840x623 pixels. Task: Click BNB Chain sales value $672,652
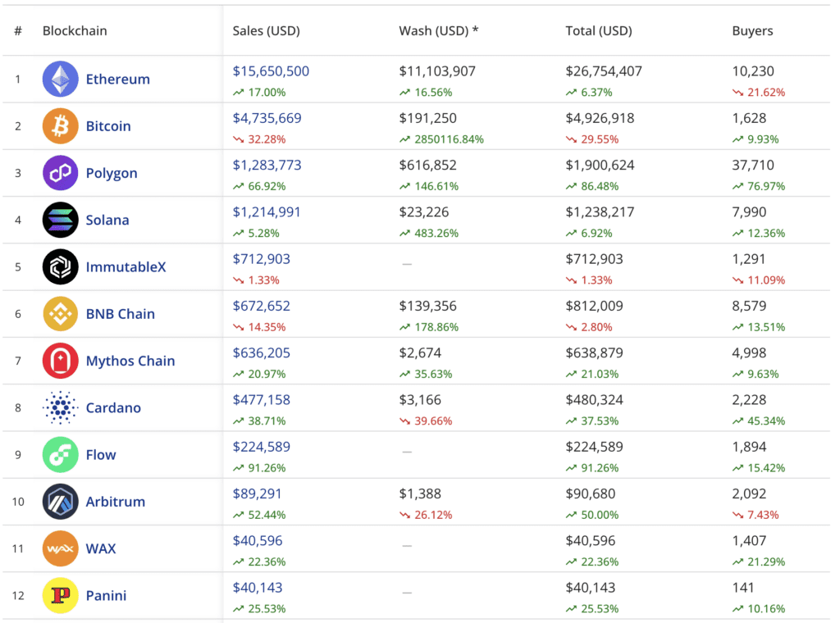pos(261,306)
